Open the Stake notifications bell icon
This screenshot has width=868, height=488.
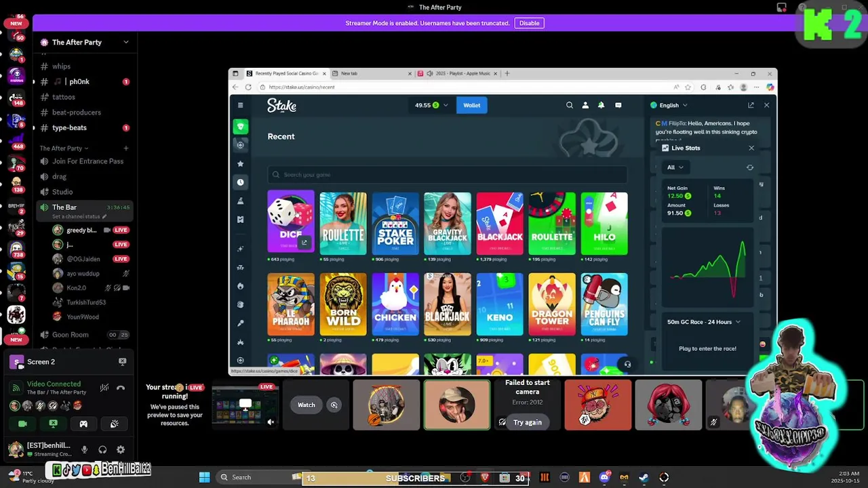pyautogui.click(x=601, y=105)
